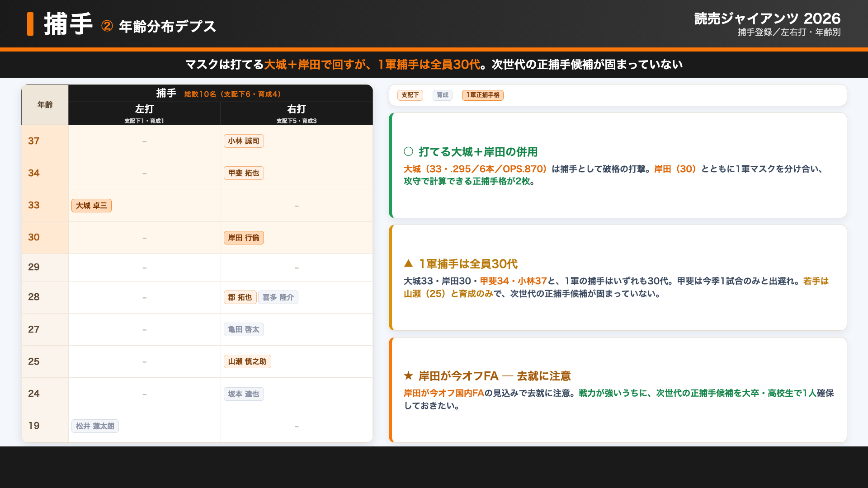
Task: Click the 読売ジャイアンツ 2026 title
Action: [767, 19]
